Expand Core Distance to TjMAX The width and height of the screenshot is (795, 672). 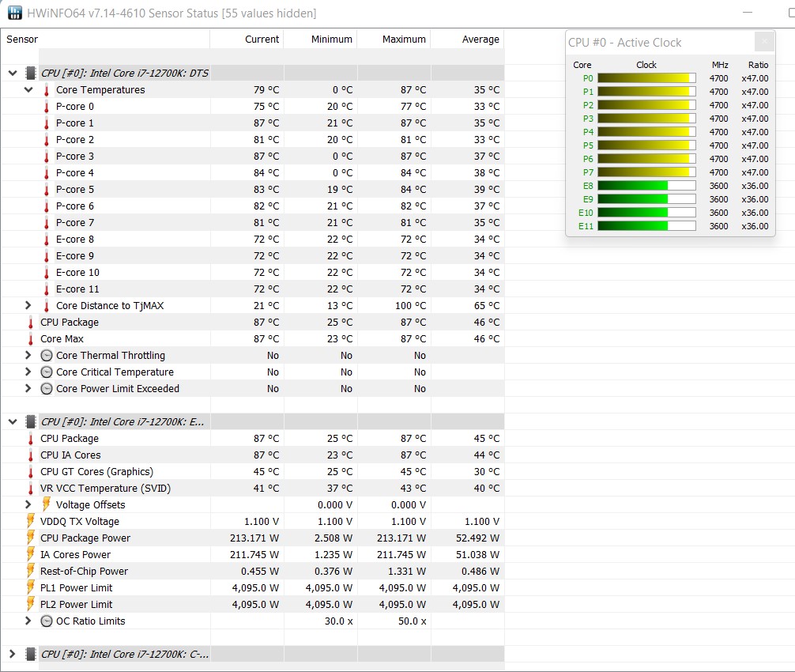pyautogui.click(x=28, y=305)
